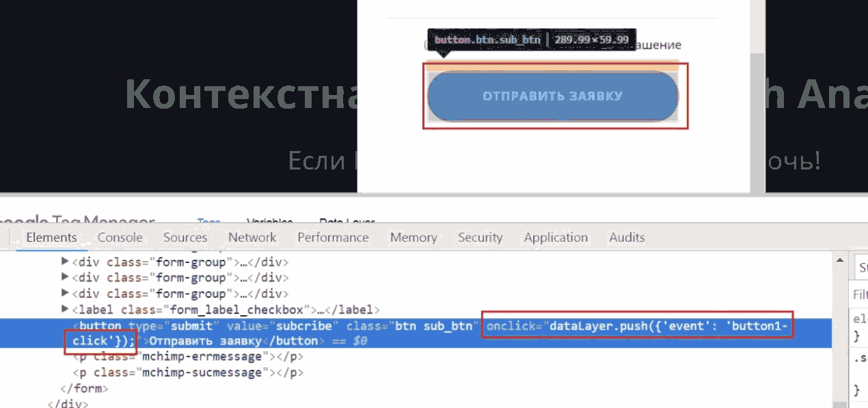Expand the form_label_checkbox label node
Viewport: 868px width, 408px height.
pos(66,310)
